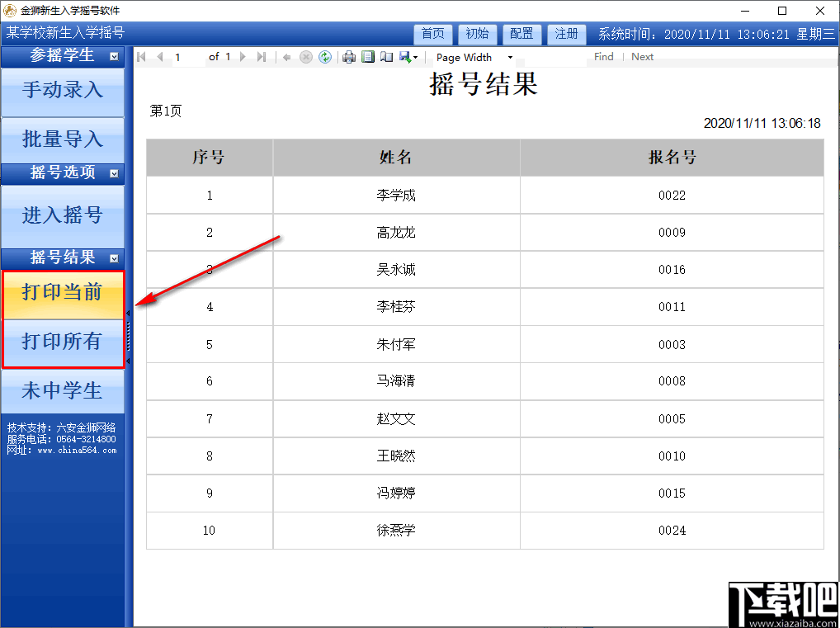Open the 注册 registration page
Viewport: 840px width, 628px height.
[x=566, y=34]
